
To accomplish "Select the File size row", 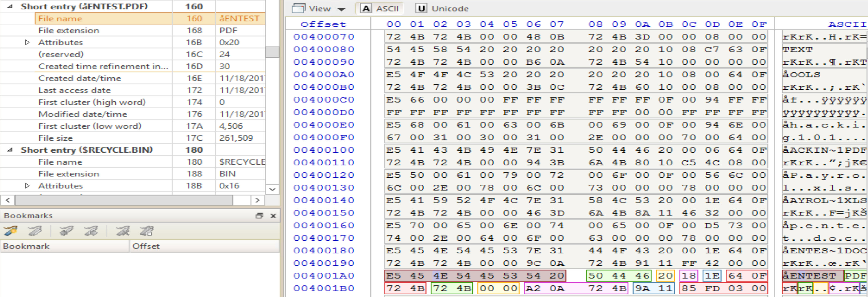I will (56, 138).
